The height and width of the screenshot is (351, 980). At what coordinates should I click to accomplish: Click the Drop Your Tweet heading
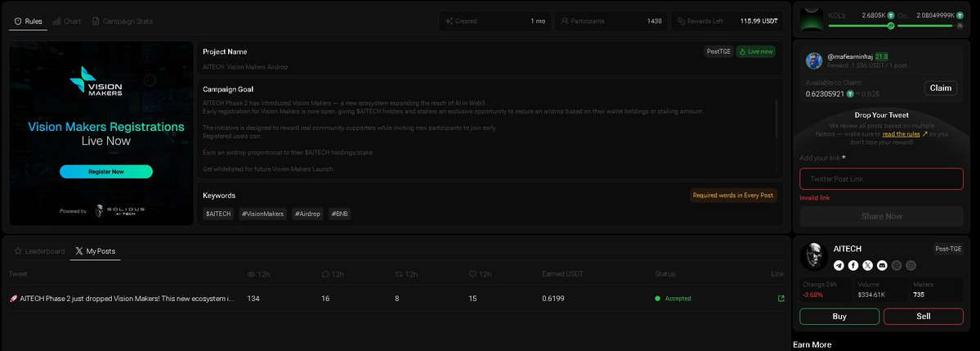click(x=881, y=115)
